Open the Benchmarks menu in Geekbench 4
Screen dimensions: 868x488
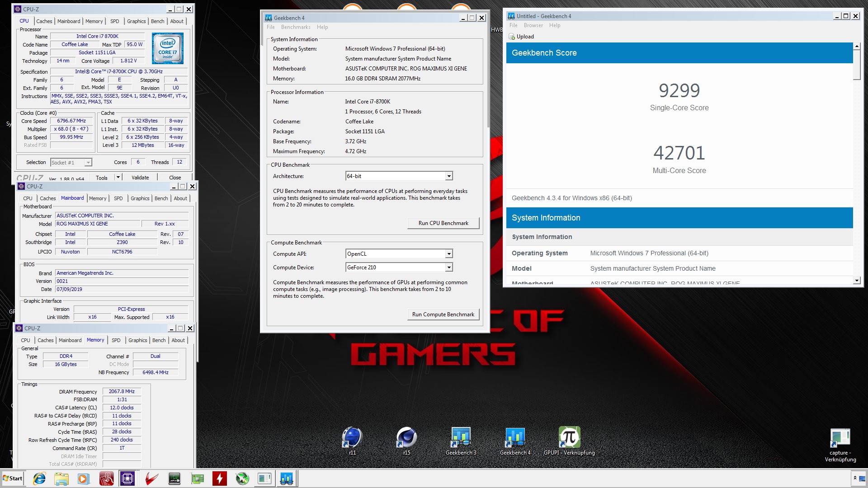coord(296,27)
